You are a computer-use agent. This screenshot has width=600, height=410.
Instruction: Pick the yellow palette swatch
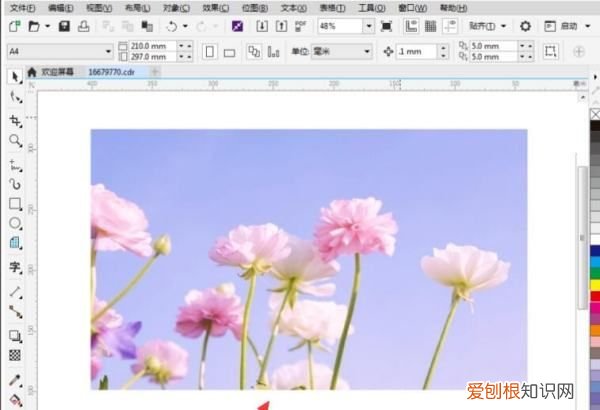pos(595,285)
